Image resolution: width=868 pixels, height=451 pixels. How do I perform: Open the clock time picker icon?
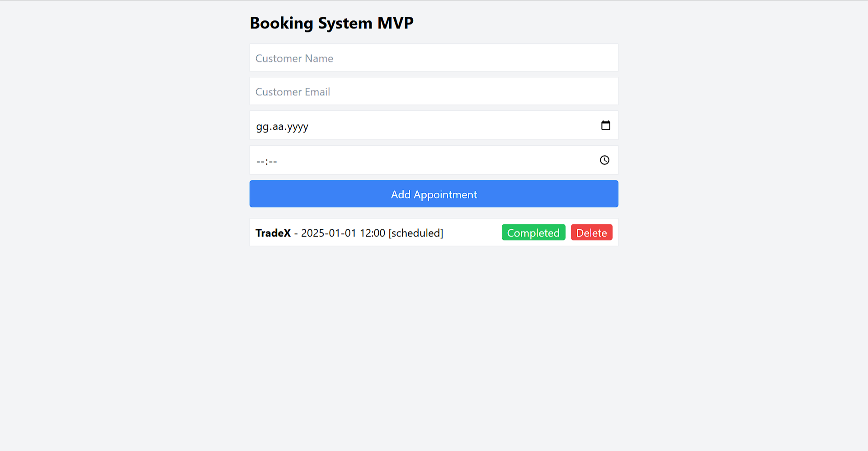point(604,160)
